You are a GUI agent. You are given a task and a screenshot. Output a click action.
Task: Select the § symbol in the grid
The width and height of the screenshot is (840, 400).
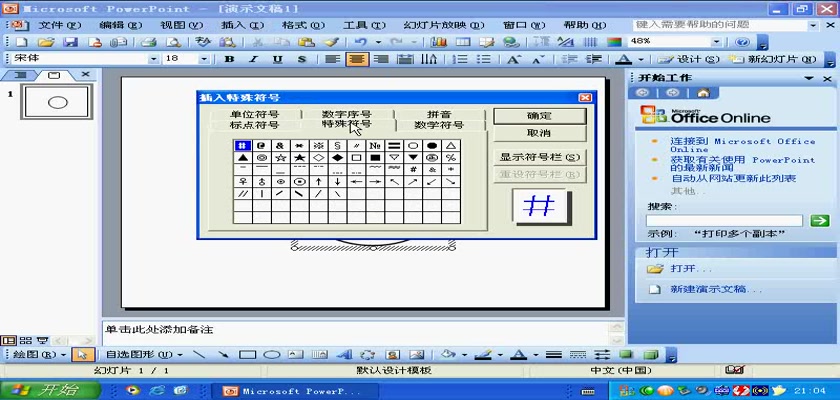coord(338,145)
